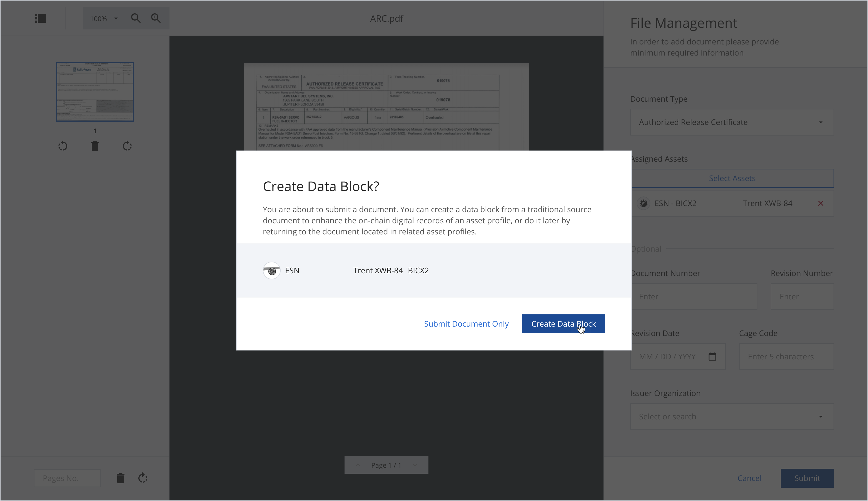Click Submit Document Only button

[x=466, y=323]
